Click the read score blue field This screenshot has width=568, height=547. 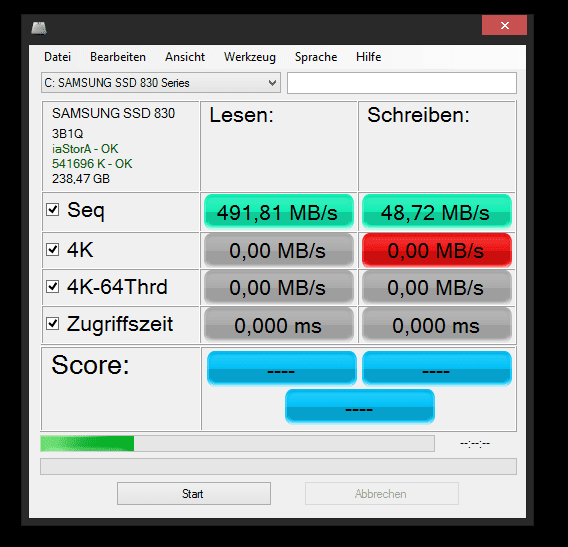[282, 368]
